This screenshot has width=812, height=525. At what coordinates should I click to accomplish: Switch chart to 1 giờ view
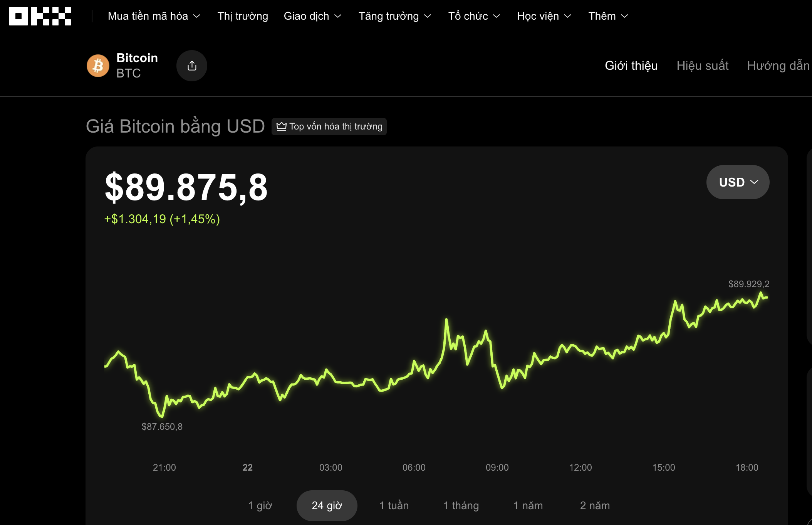tap(260, 505)
